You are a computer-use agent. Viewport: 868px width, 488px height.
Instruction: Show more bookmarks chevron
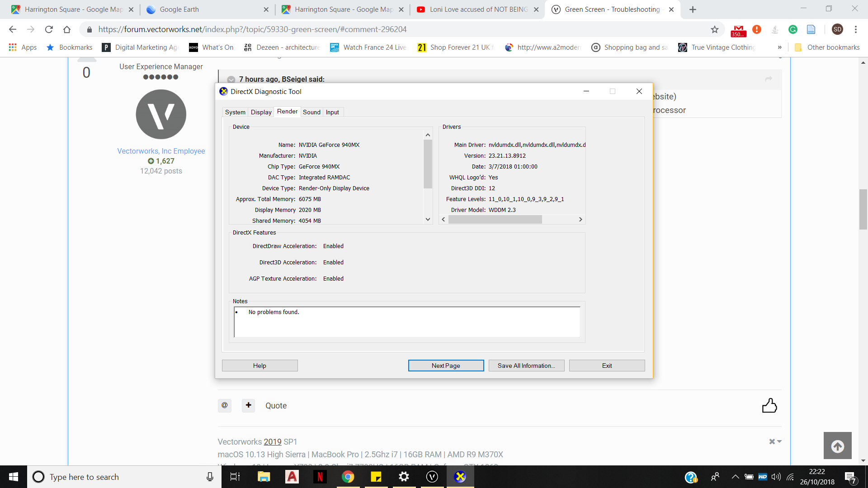click(779, 47)
